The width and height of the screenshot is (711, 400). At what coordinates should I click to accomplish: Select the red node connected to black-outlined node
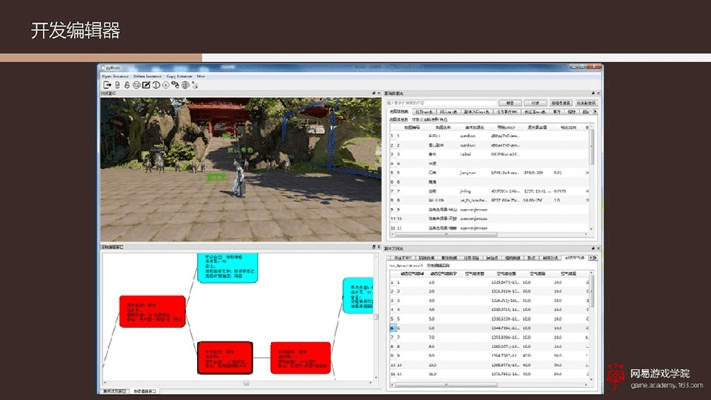point(301,358)
